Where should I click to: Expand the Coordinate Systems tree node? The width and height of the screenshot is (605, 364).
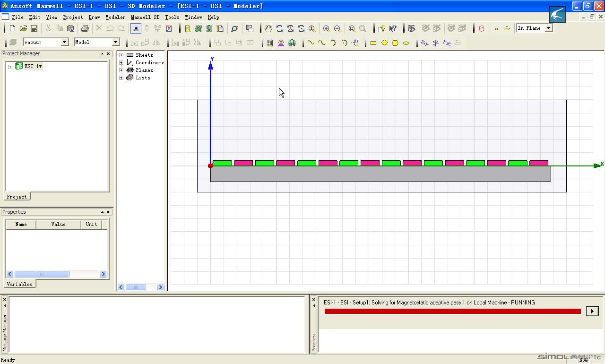(x=121, y=62)
